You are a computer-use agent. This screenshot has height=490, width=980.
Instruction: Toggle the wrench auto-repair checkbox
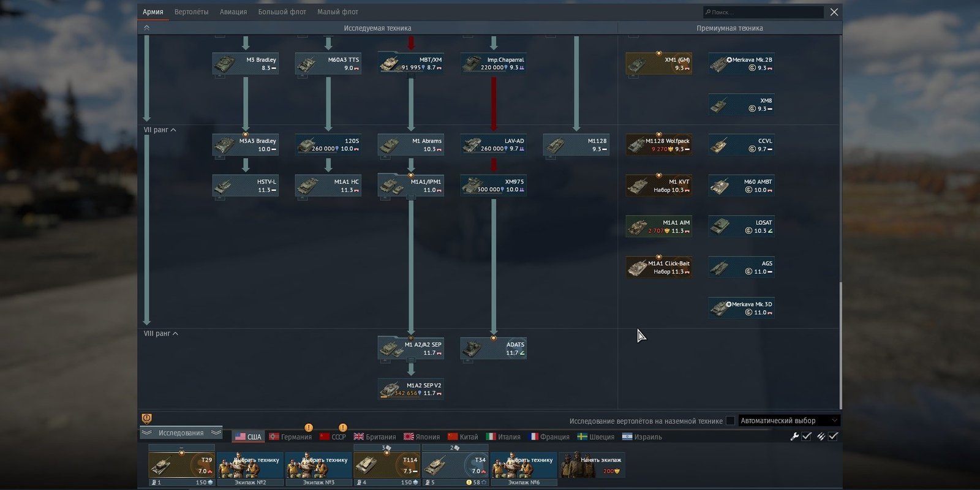tap(807, 437)
